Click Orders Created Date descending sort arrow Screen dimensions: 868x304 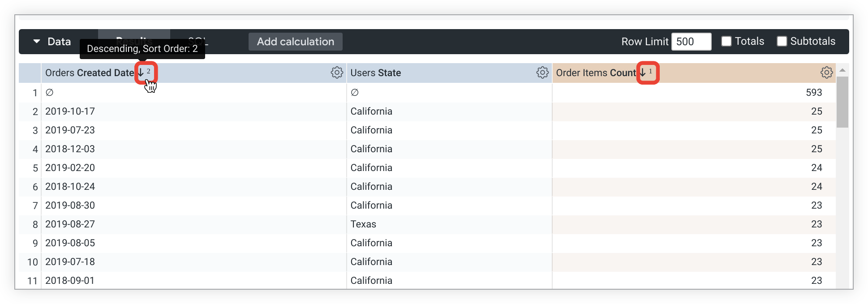click(141, 73)
